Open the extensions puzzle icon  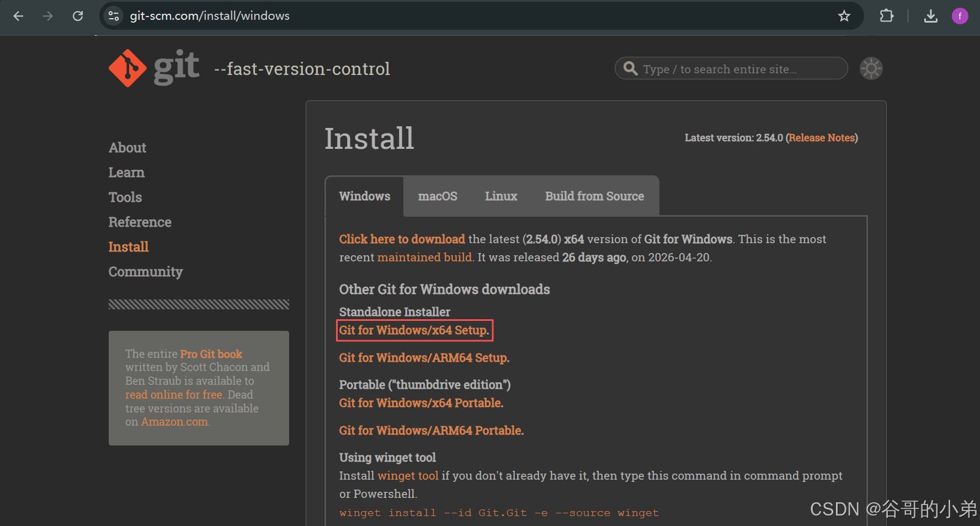pos(886,16)
